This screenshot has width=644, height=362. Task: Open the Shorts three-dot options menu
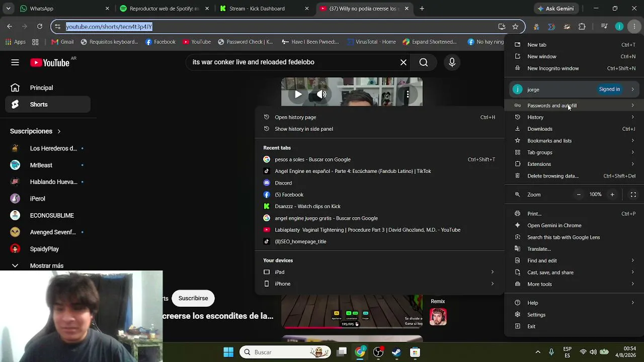click(x=408, y=94)
